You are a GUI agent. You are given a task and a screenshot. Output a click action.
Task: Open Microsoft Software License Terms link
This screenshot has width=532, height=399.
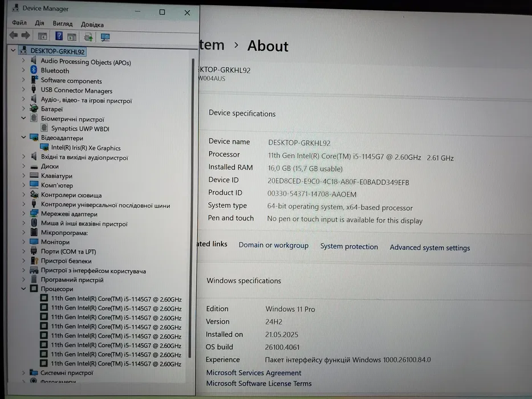[x=259, y=384]
